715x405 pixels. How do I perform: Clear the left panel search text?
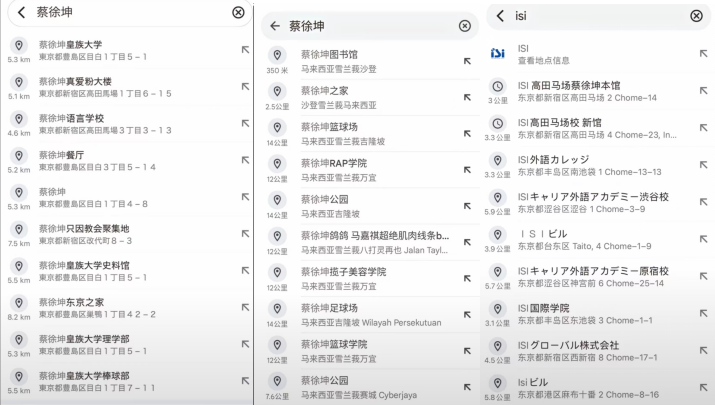point(238,12)
